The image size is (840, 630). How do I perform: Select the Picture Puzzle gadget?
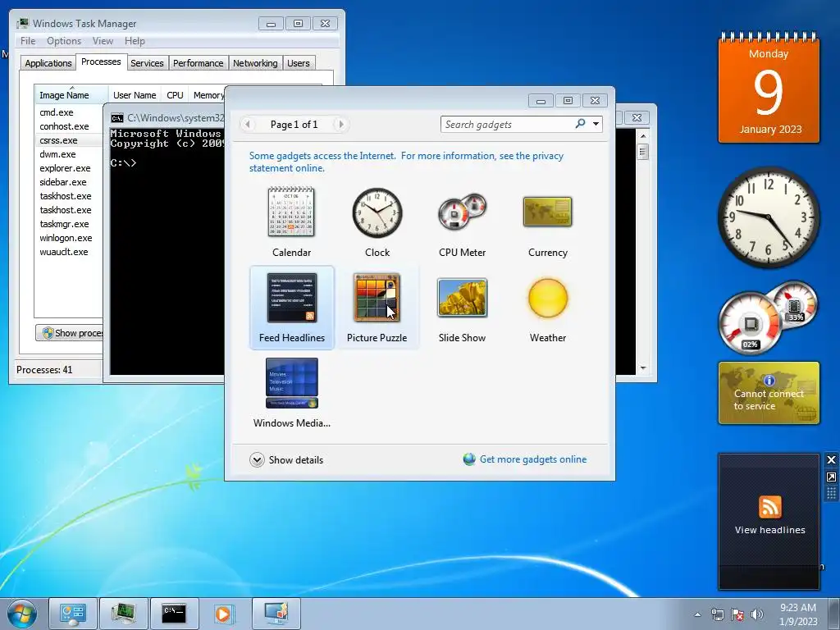377,308
